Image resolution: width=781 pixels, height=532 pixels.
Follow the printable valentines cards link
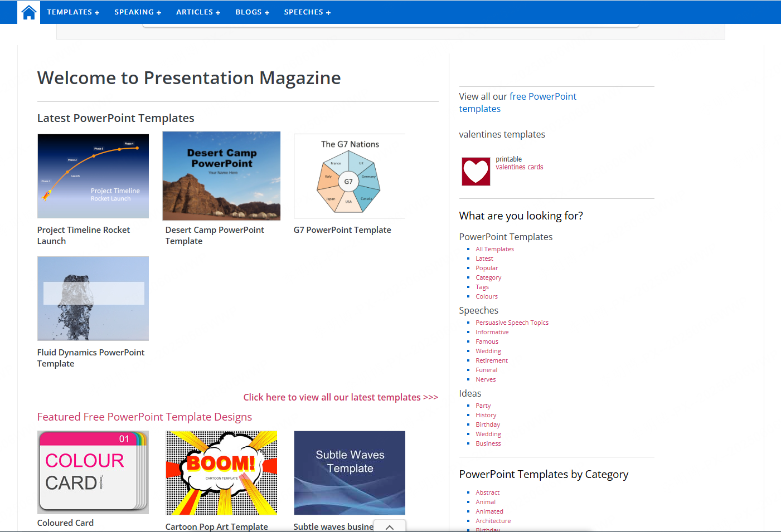519,166
